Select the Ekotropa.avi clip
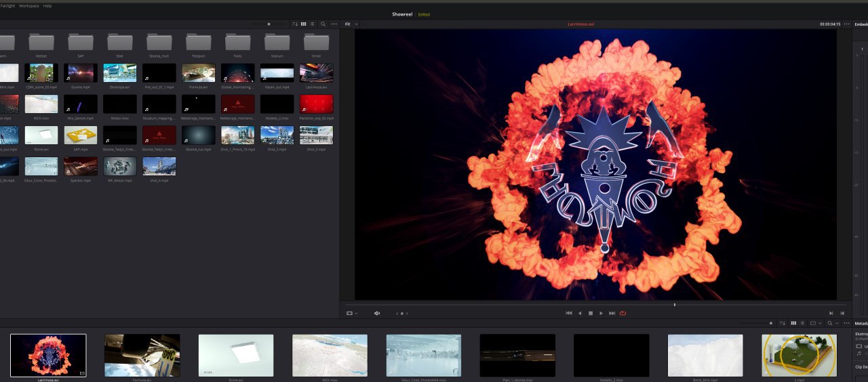 (x=120, y=73)
